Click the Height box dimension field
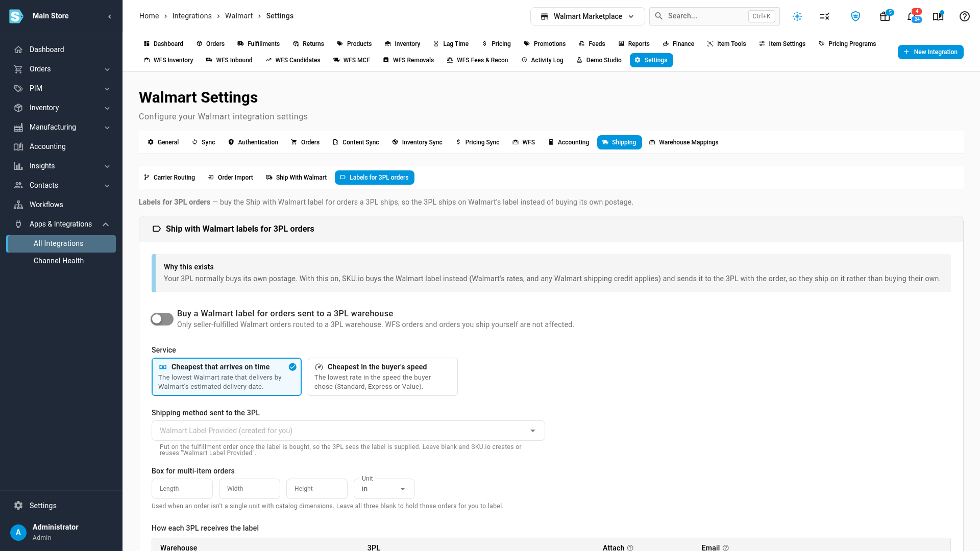 coord(317,489)
